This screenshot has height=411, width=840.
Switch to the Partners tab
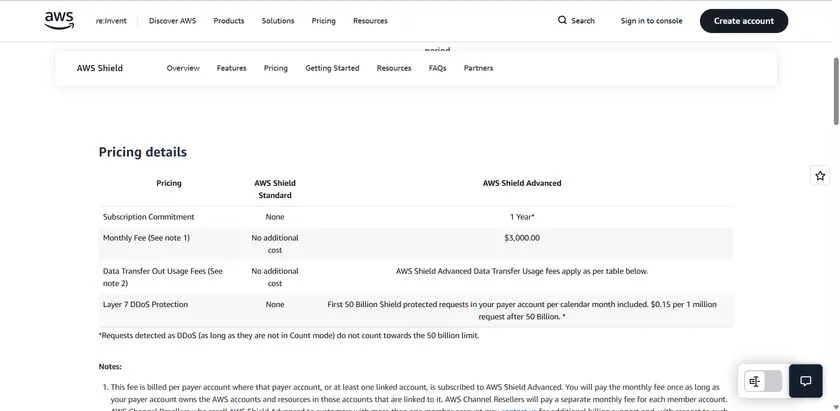point(478,68)
